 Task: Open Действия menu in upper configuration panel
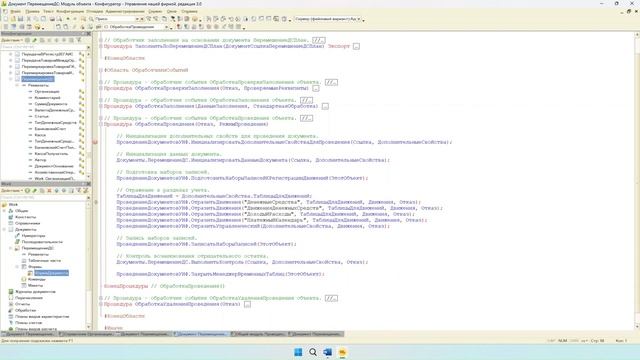[x=11, y=40]
